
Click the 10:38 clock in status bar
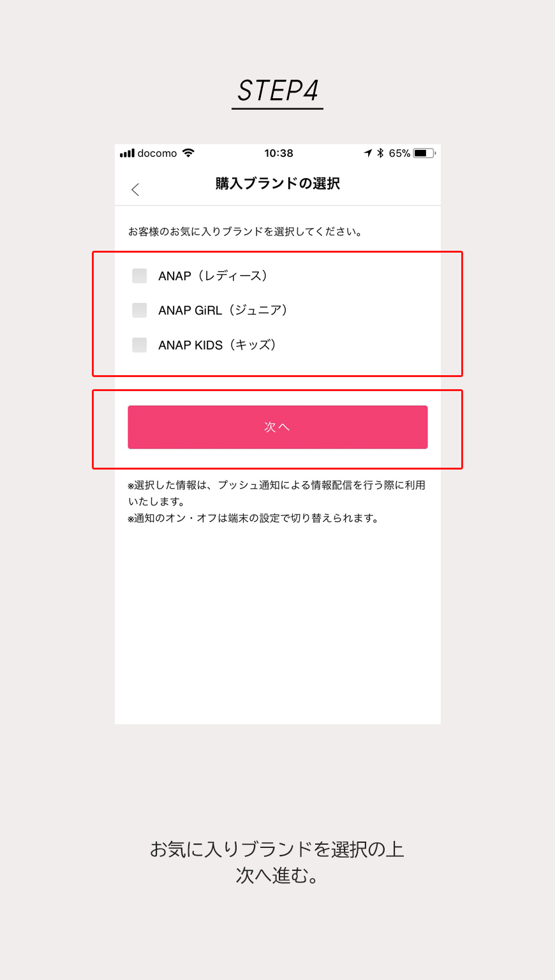coord(279,153)
